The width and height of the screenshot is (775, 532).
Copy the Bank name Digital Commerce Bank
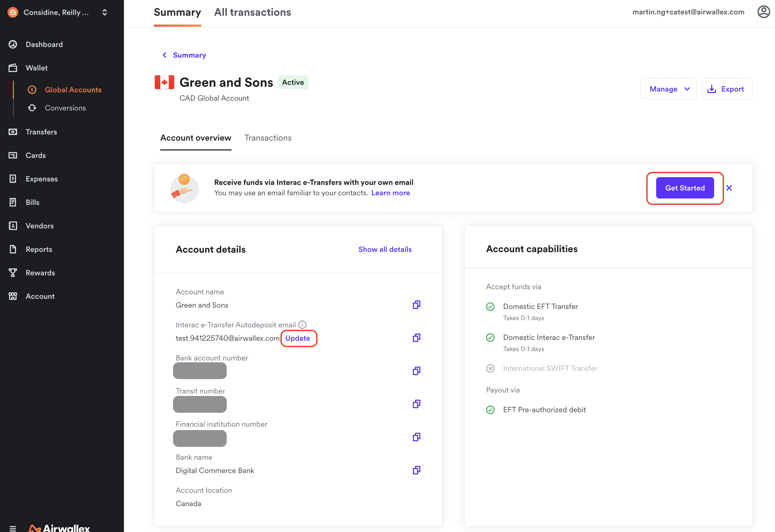416,470
